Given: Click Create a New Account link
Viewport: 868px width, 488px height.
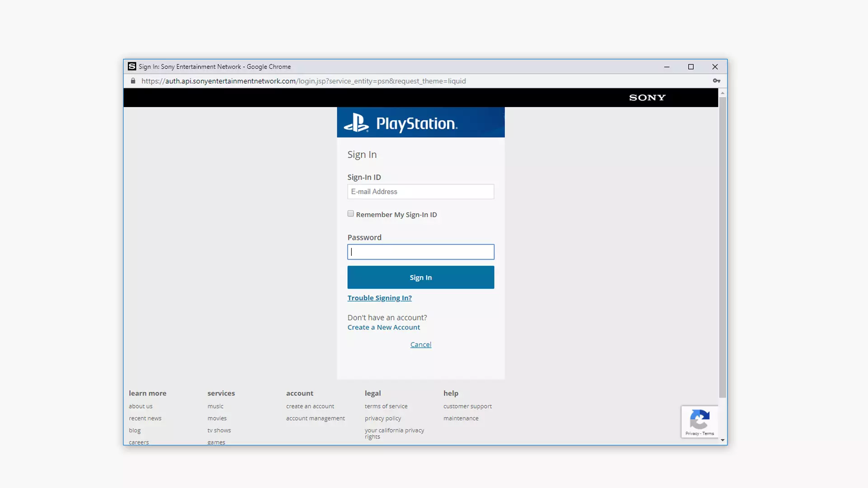Looking at the screenshot, I should pyautogui.click(x=383, y=327).
